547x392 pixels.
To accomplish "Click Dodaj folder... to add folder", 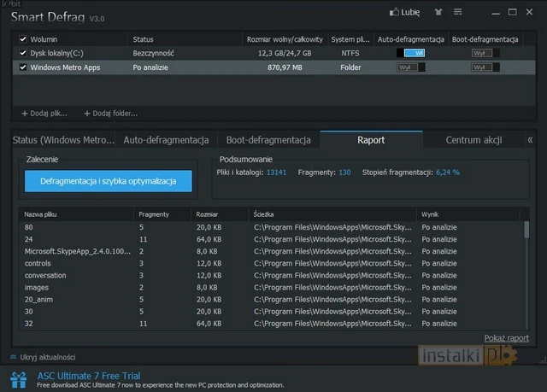I will click(x=111, y=114).
